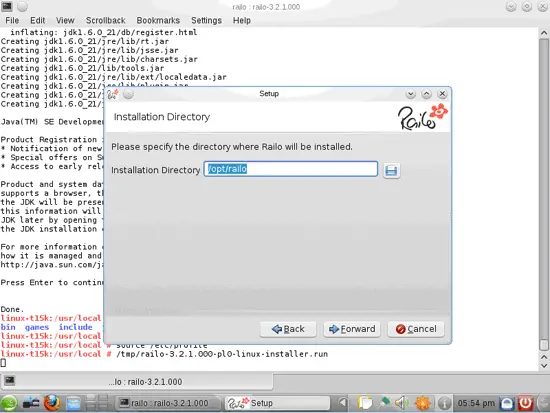Screen dimensions: 550x413
Task: Expand hidden system tray icons arrow
Action: pos(343,403)
